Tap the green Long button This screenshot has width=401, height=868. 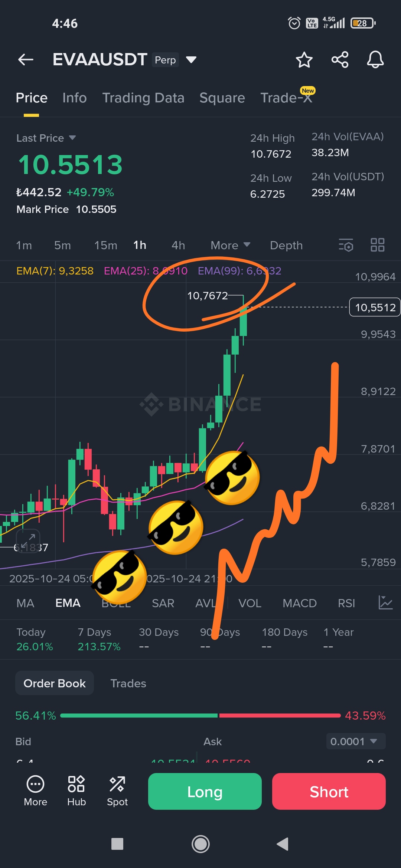[x=205, y=791]
